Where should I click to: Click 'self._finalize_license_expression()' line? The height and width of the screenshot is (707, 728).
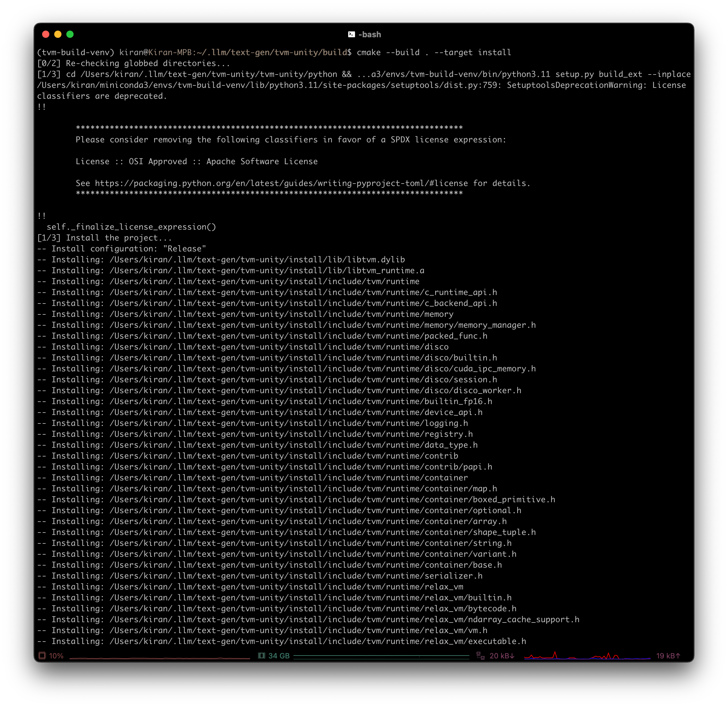tap(131, 227)
